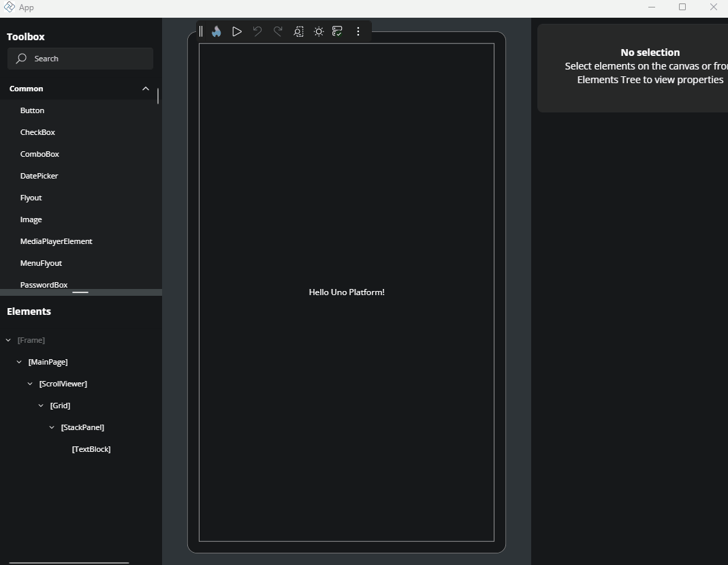Open the three-dot overflow menu in toolbar
This screenshot has width=728, height=565.
358,31
